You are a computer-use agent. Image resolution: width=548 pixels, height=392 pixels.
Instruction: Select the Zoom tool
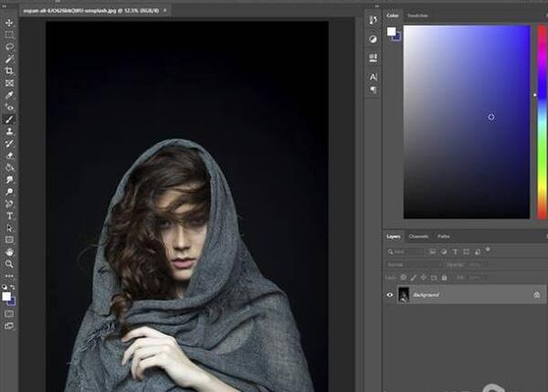point(9,264)
